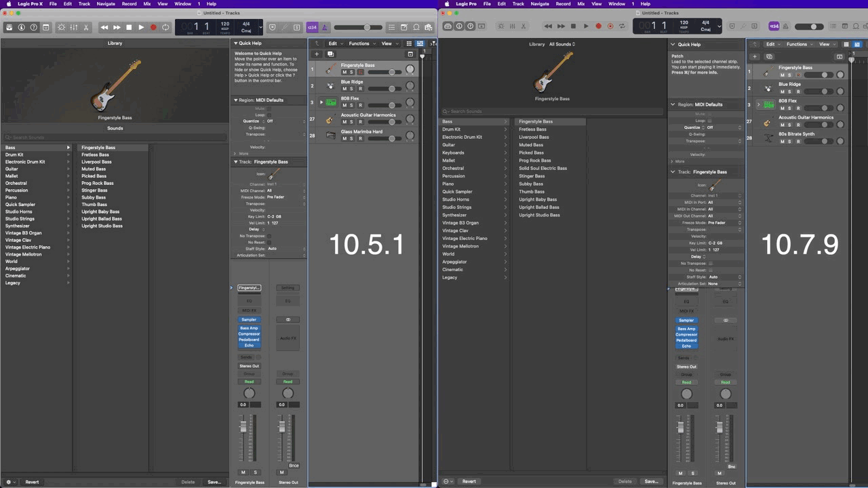Click the add track plus icon in the left window
The image size is (868, 488).
(316, 54)
